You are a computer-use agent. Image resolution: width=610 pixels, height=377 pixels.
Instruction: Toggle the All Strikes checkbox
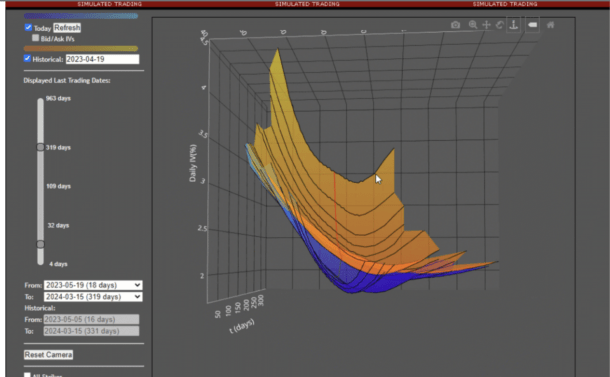(x=27, y=375)
